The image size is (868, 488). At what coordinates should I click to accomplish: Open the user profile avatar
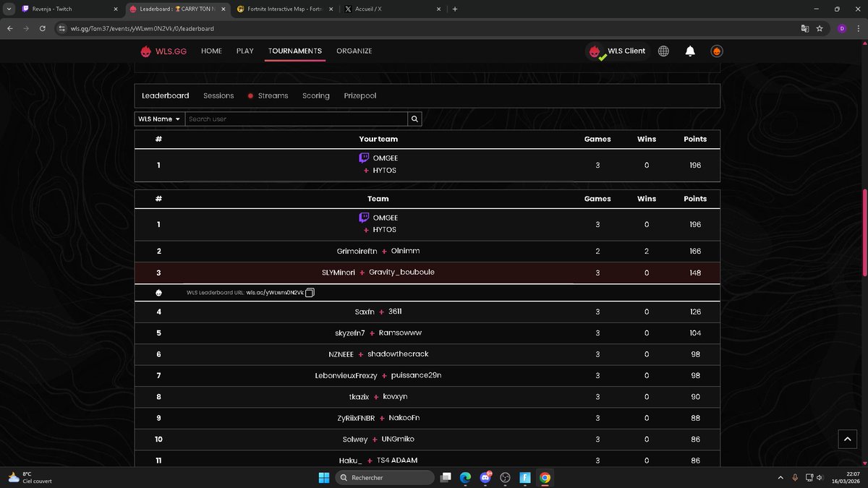pos(716,51)
